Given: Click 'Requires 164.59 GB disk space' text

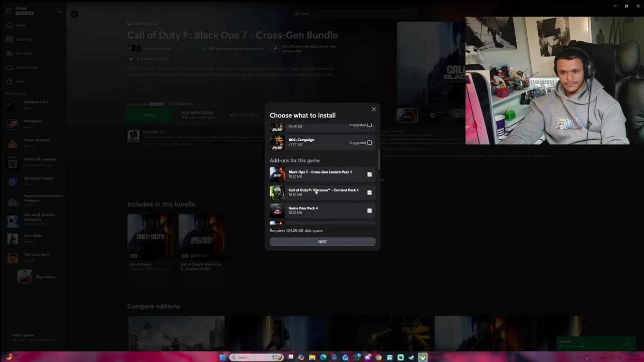Looking at the screenshot, I should click(296, 231).
